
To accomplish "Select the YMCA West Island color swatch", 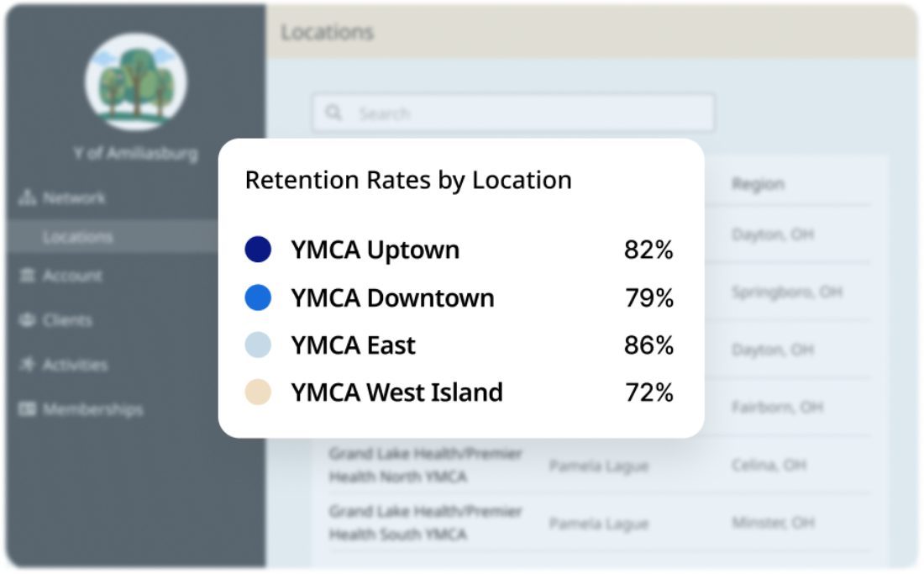I will coord(259,392).
